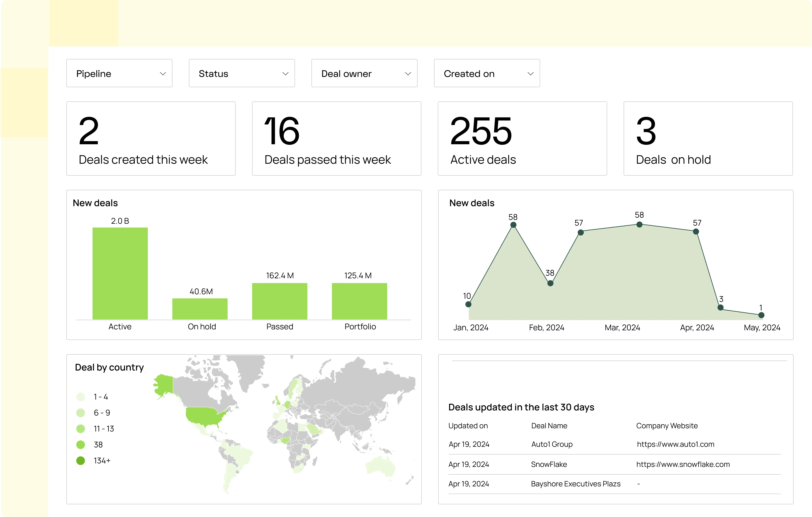Click the United States on the map
The height and width of the screenshot is (517, 812).
(x=204, y=416)
